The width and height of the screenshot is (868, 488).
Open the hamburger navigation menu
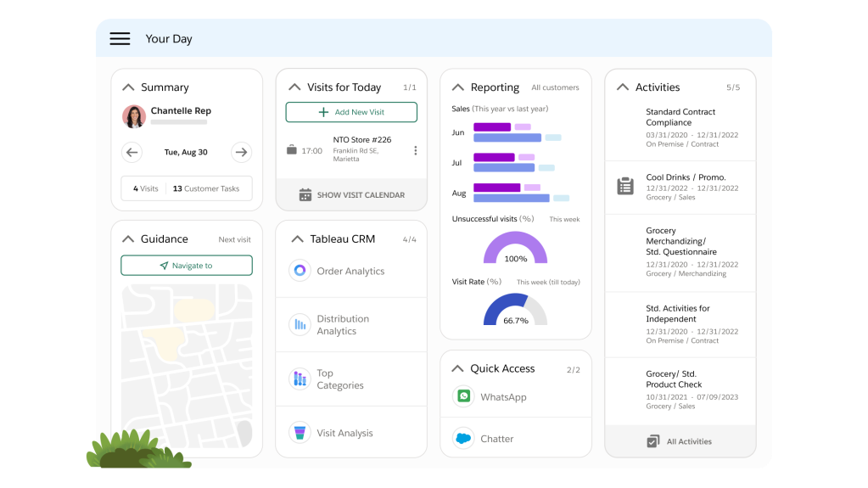tap(120, 39)
